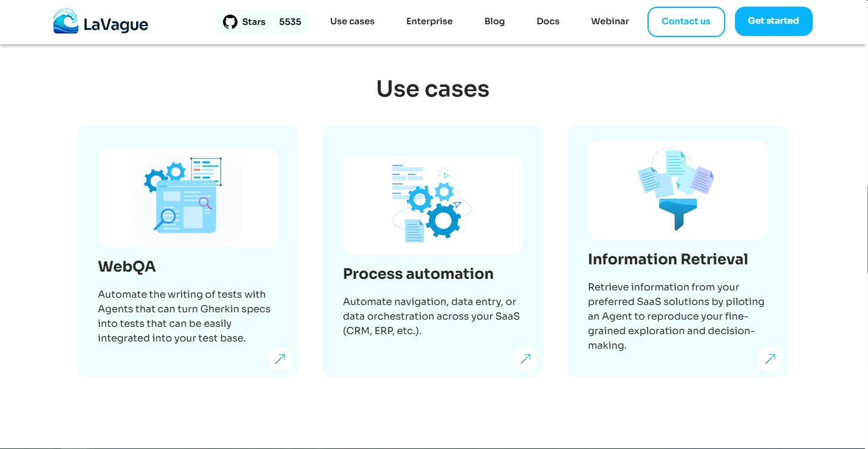The width and height of the screenshot is (868, 449).
Task: Click the Use cases section title
Action: click(x=432, y=89)
